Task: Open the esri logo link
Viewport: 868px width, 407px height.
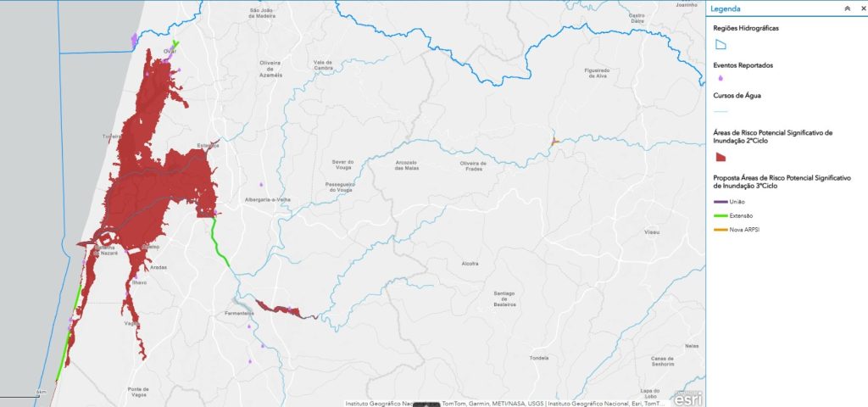Action: (x=688, y=399)
